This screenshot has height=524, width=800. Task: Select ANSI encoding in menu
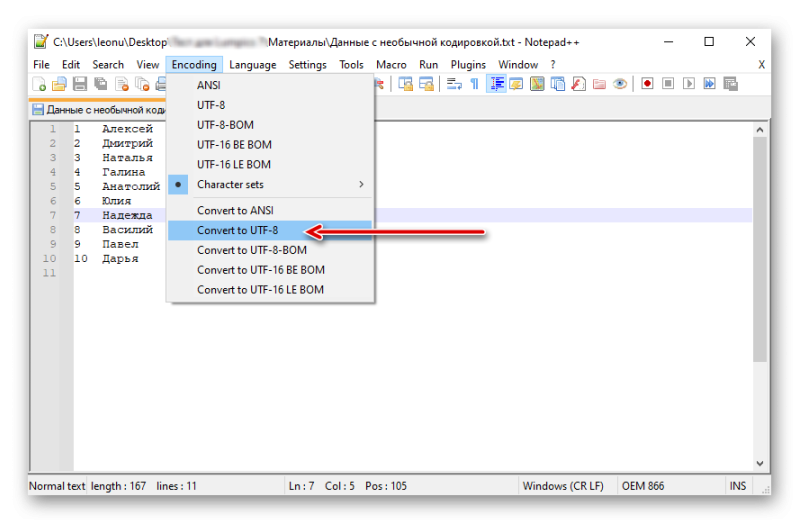pos(270,85)
